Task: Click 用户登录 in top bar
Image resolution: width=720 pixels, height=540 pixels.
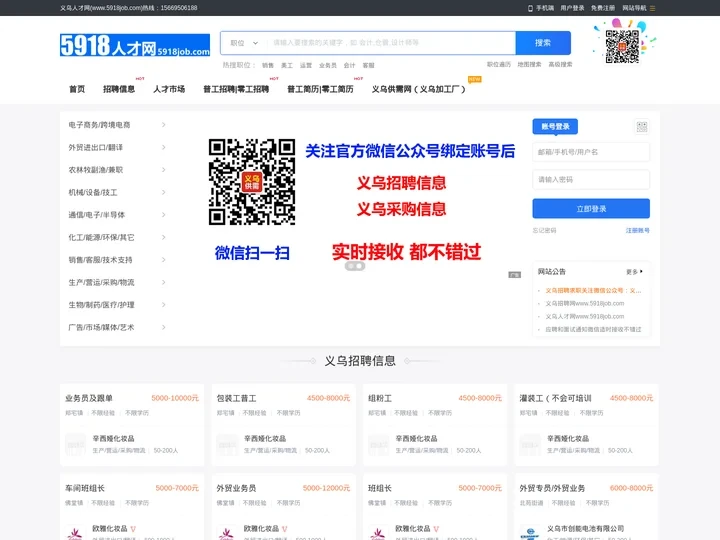Action: [572, 8]
